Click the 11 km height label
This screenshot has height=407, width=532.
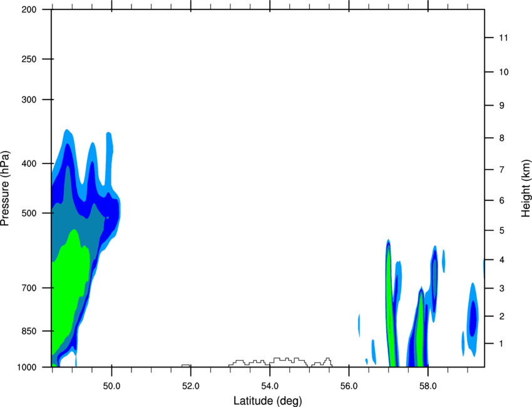click(x=503, y=38)
